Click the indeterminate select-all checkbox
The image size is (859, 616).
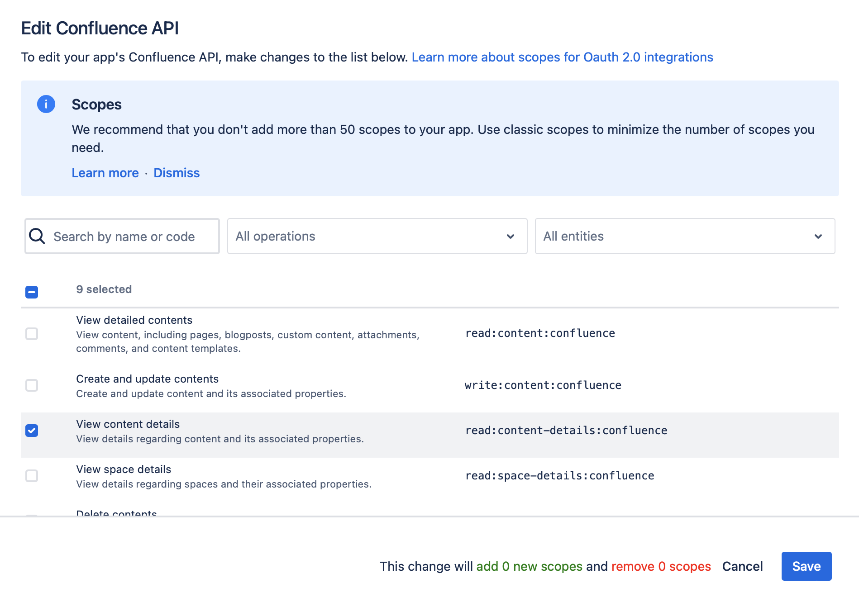coord(32,292)
